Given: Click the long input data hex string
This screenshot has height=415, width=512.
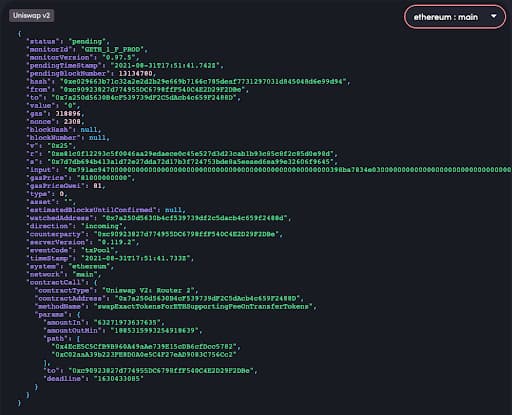Looking at the screenshot, I should 288,170.
